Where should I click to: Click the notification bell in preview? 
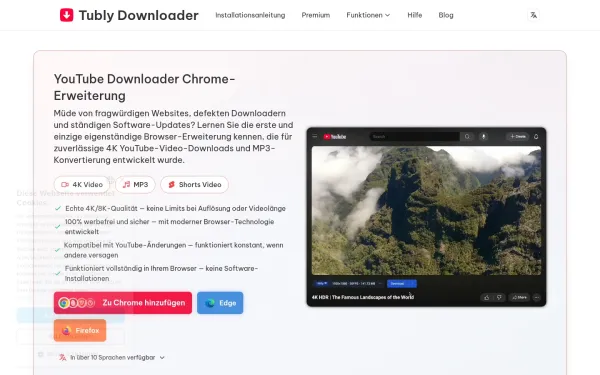coord(536,137)
